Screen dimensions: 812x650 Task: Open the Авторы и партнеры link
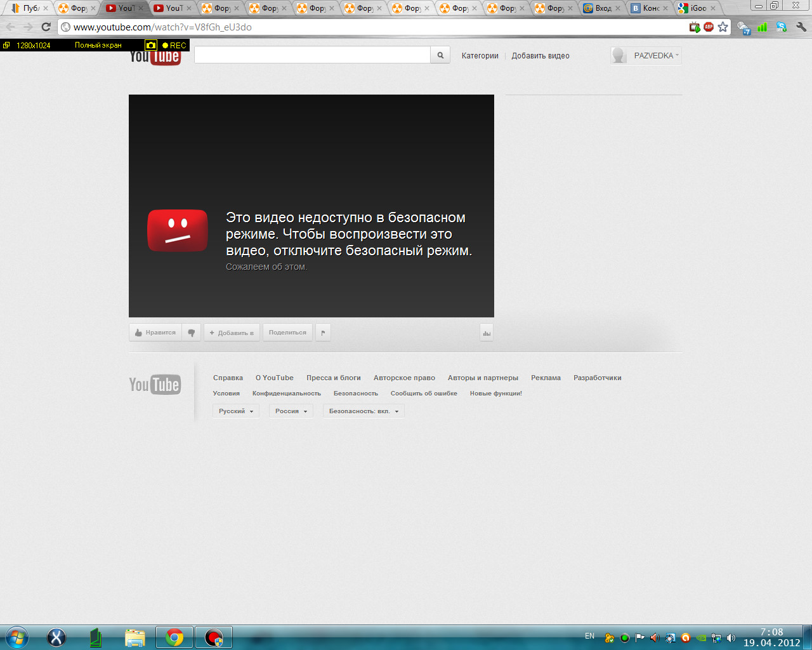click(483, 378)
